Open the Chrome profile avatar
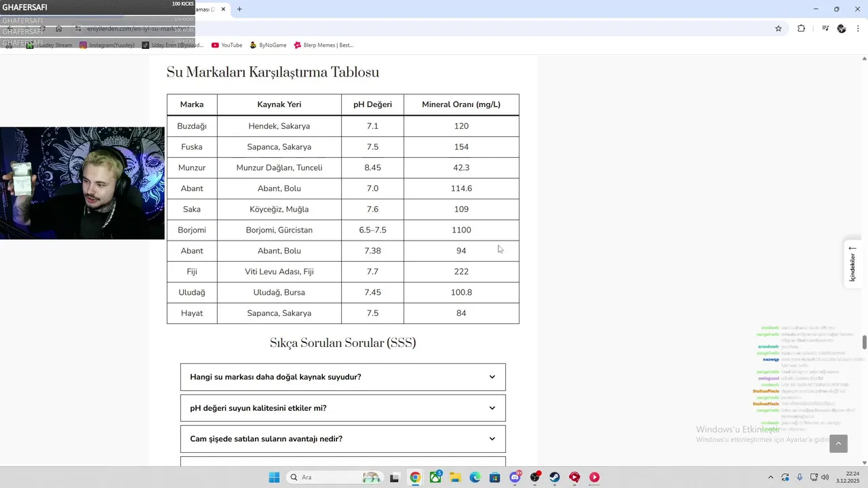 [842, 28]
